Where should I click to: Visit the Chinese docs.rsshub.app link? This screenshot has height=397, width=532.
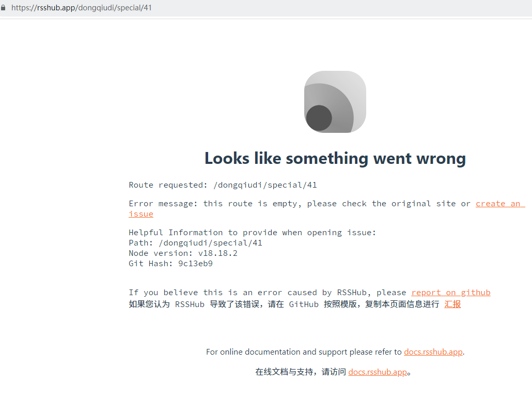pos(377,372)
